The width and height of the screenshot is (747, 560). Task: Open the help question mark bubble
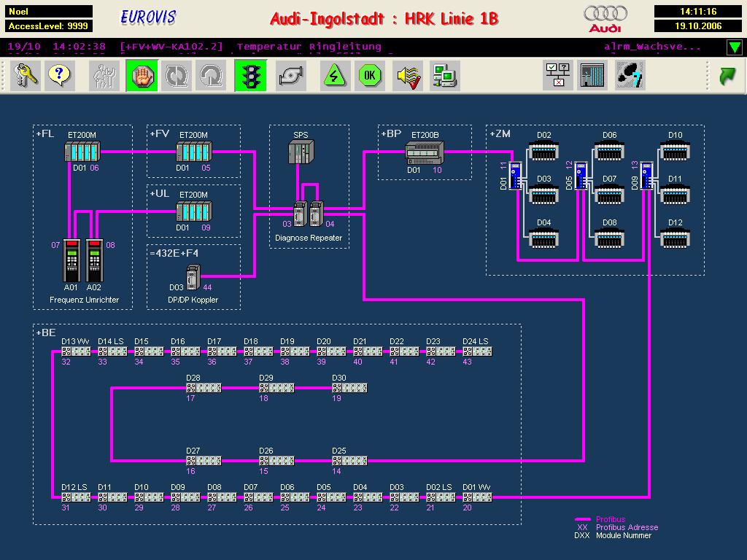pyautogui.click(x=60, y=75)
